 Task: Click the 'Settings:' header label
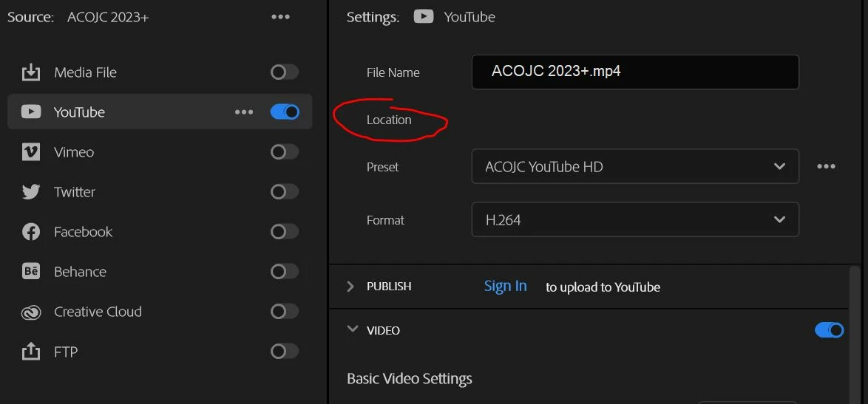point(373,17)
